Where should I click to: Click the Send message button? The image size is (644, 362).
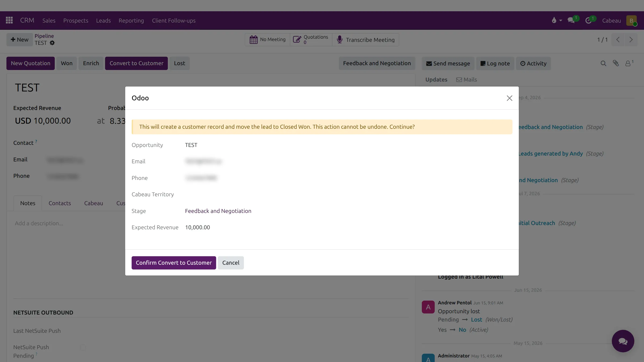tap(448, 64)
